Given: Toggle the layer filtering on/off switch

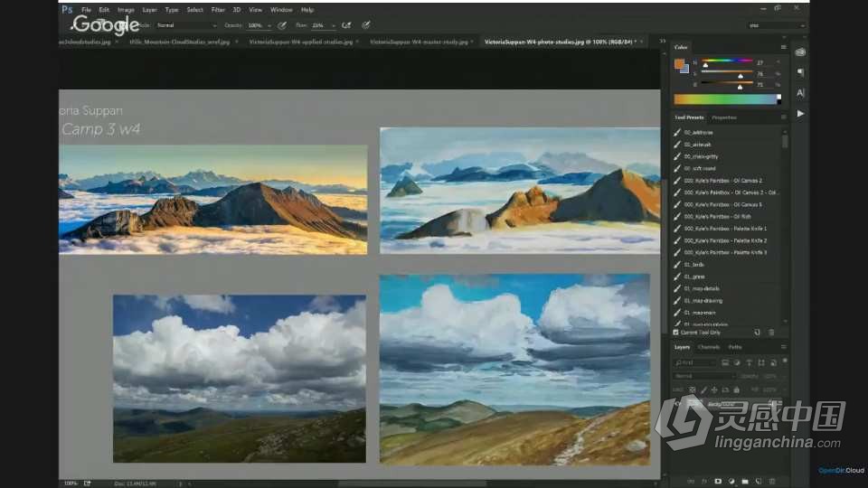Looking at the screenshot, I should [x=785, y=361].
